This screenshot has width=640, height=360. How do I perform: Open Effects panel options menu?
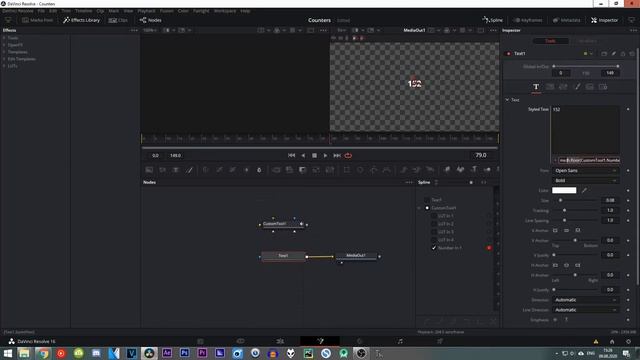pos(134,30)
